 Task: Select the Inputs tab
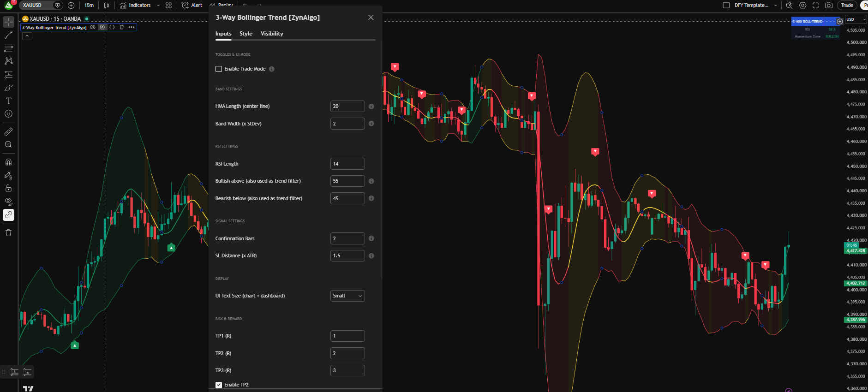(223, 34)
